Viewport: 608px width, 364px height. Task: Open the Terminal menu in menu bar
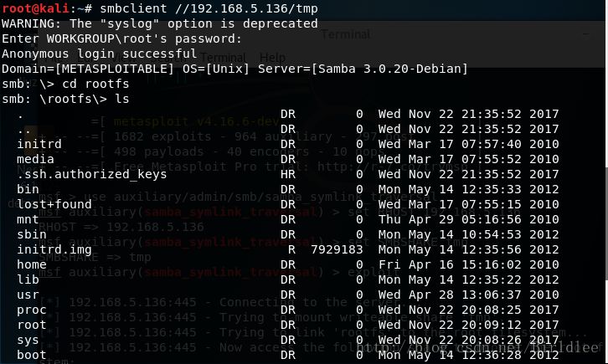coord(223,58)
